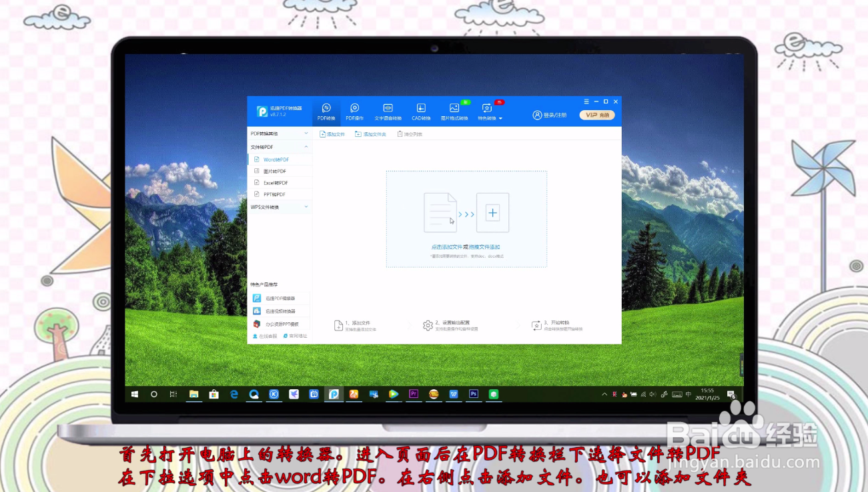Viewport: 868px width, 492px height.
Task: Click the 添加文件 toolbar button
Action: [332, 134]
